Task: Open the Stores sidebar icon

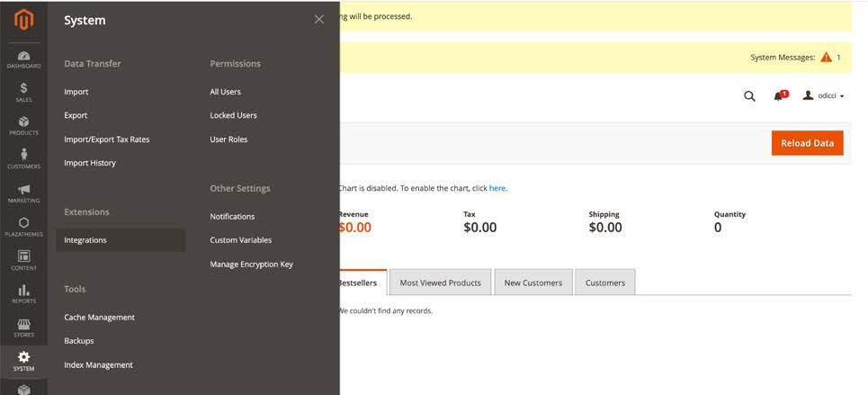Action: click(23, 328)
